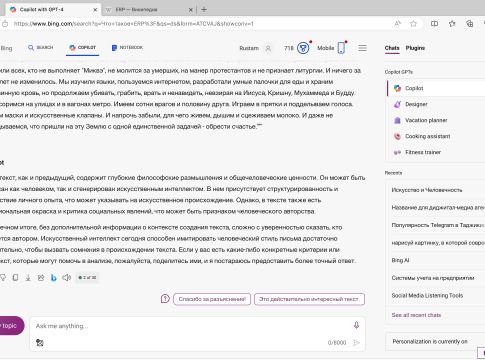The width and height of the screenshot is (485, 360).
Task: Open the Collections icon in browser toolbar
Action: tap(470, 24)
